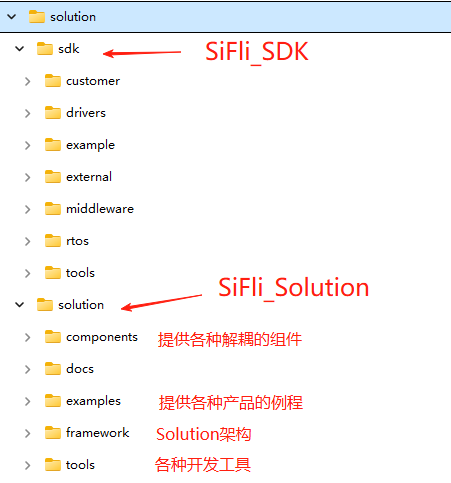The height and width of the screenshot is (483, 451).
Task: Click the drivers folder icon
Action: tap(53, 113)
